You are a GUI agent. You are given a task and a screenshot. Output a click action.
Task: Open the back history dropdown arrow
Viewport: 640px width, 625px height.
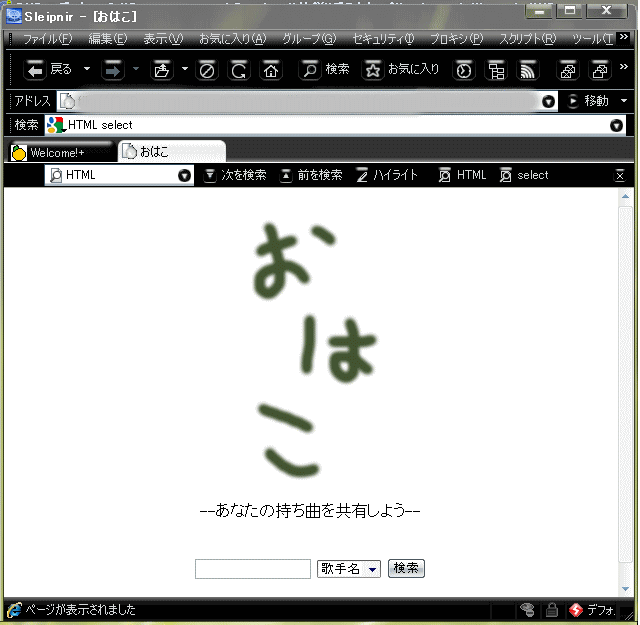click(x=87, y=69)
